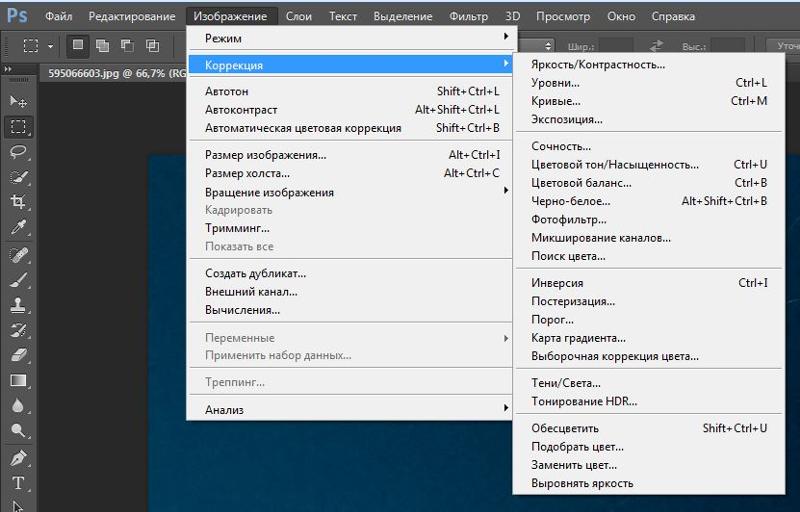Switch to 595066603.jpg document tab
800x512 pixels.
[x=117, y=73]
